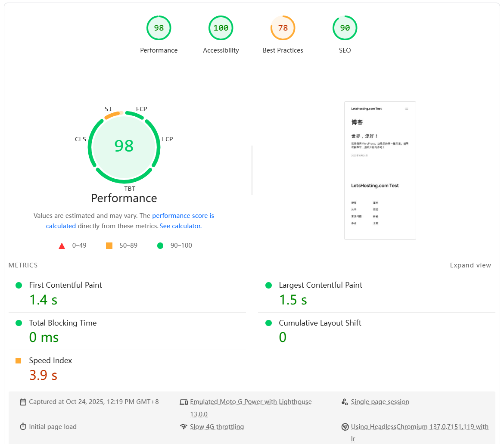The height and width of the screenshot is (444, 504).
Task: Click the Best Practices gauge showing 78
Action: [283, 28]
